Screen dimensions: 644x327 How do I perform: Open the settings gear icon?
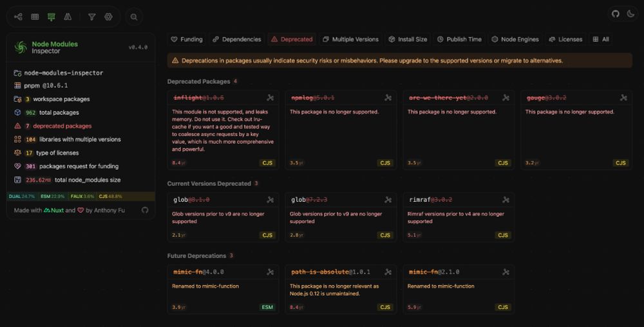click(108, 17)
